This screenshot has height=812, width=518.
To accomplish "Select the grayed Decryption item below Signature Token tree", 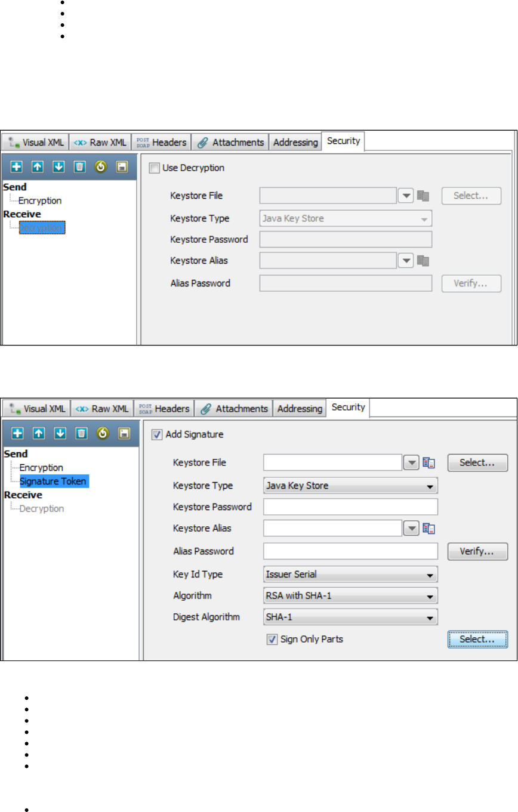I will point(42,508).
